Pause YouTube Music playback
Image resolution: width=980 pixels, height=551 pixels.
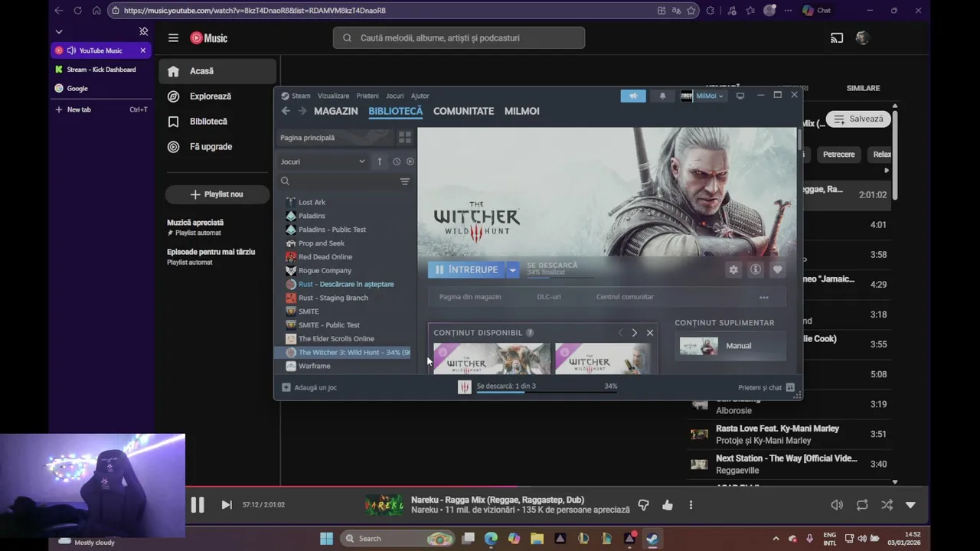click(x=198, y=505)
